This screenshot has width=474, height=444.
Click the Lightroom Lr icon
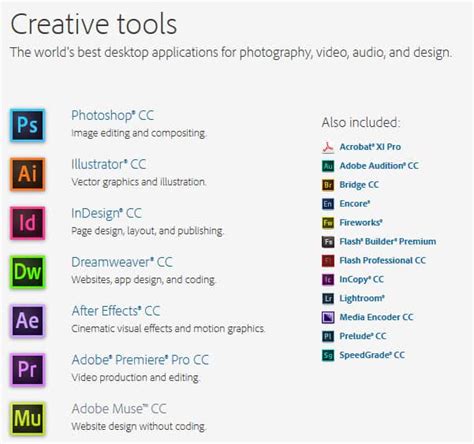pos(328,298)
